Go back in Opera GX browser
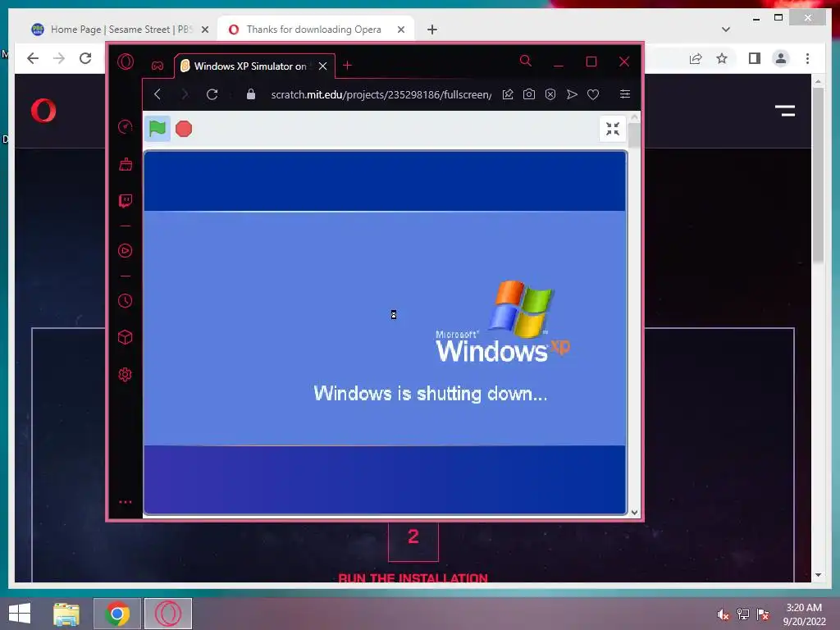Image resolution: width=840 pixels, height=630 pixels. [157, 94]
